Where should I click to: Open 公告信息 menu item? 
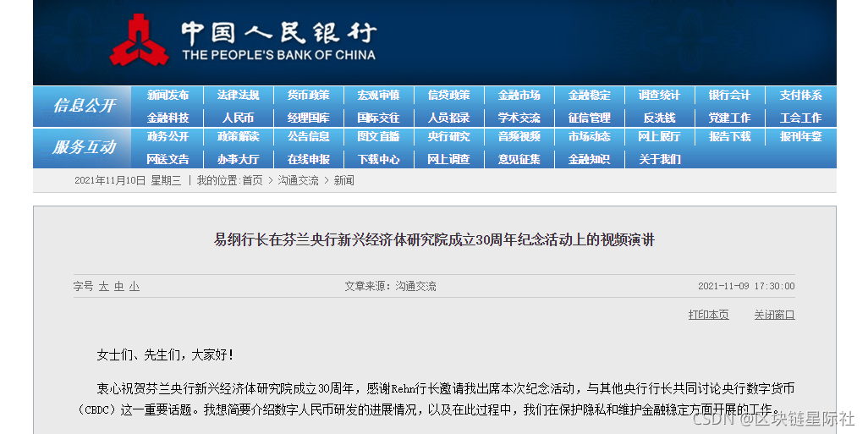point(308,137)
